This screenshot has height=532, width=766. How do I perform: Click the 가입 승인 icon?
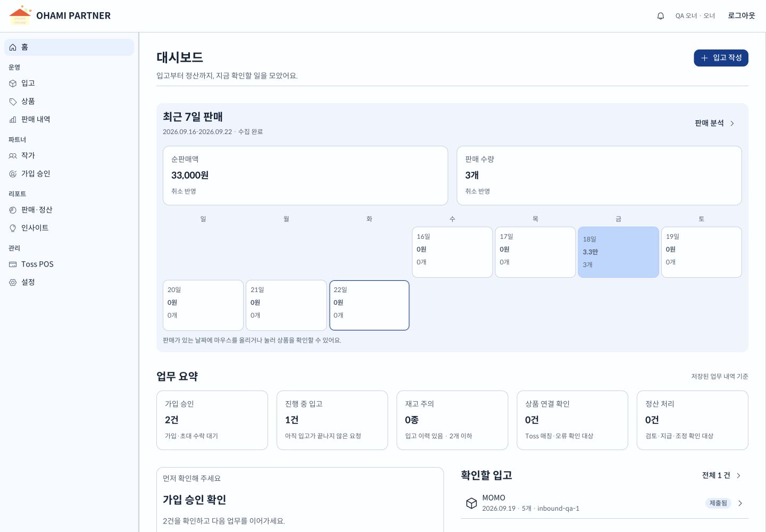click(x=13, y=174)
